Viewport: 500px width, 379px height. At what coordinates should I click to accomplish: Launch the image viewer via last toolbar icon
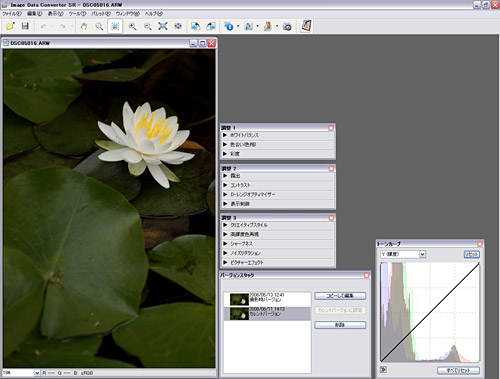(x=306, y=26)
